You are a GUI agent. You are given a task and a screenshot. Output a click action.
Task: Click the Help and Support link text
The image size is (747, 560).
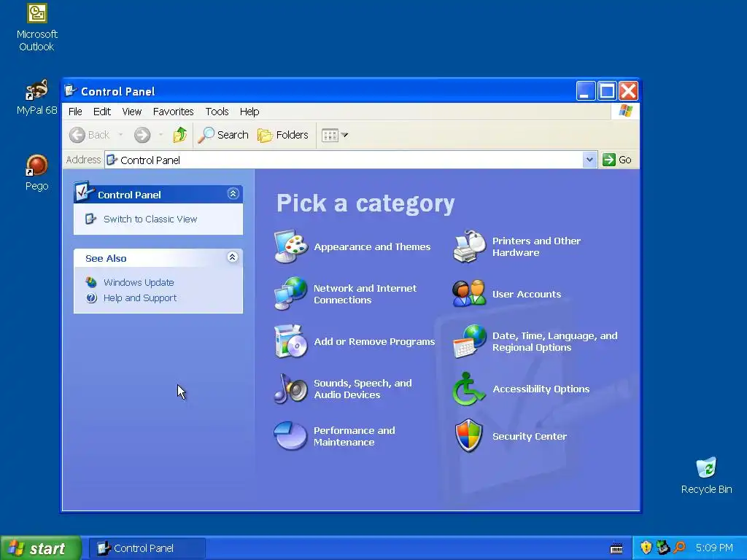click(x=140, y=297)
